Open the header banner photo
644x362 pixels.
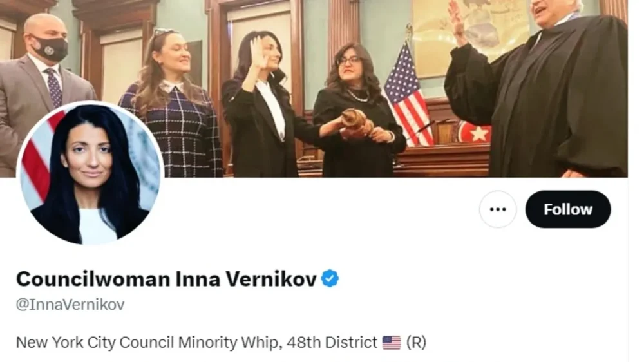click(x=314, y=88)
